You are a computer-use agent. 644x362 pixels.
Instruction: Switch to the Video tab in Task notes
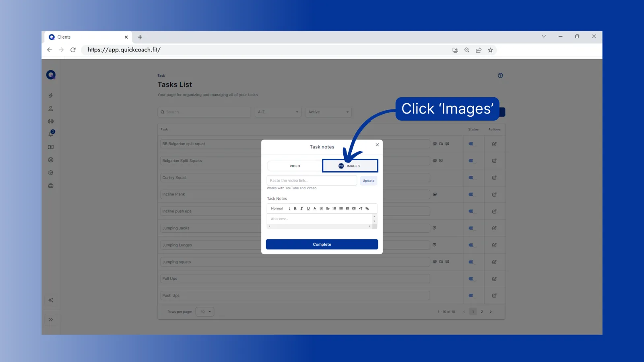pyautogui.click(x=295, y=166)
